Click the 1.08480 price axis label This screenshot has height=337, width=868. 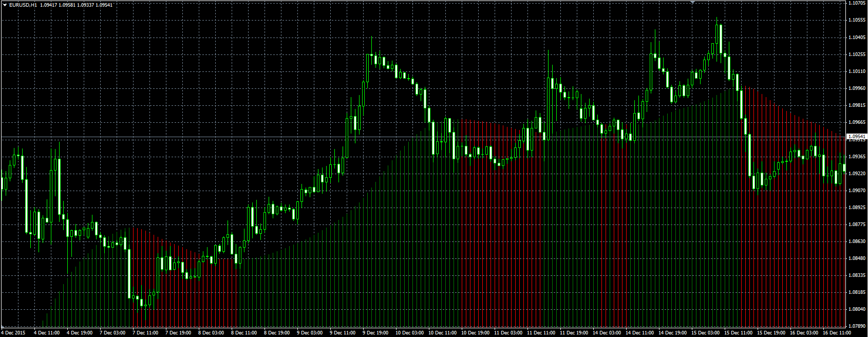[x=856, y=258]
